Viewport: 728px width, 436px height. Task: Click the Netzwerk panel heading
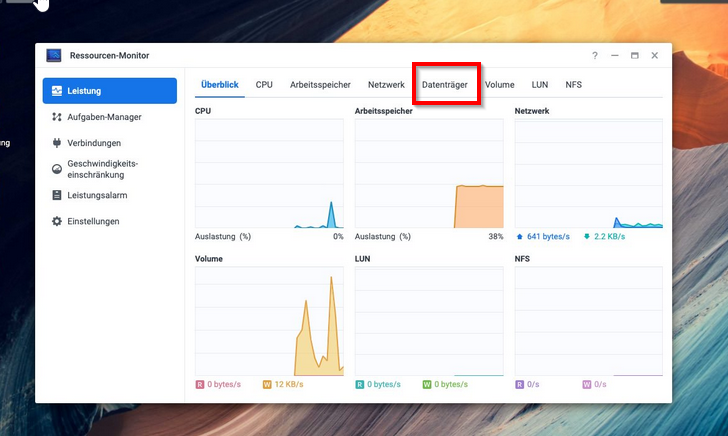tap(532, 111)
